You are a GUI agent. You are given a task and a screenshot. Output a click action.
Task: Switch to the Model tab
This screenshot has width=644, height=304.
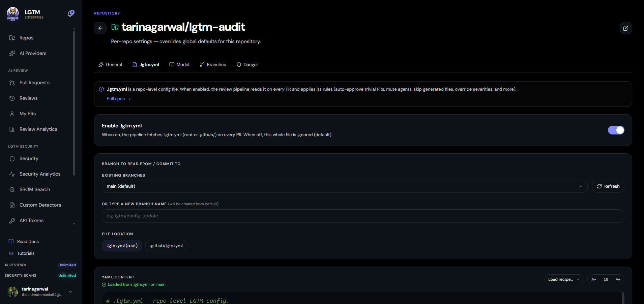pos(179,65)
